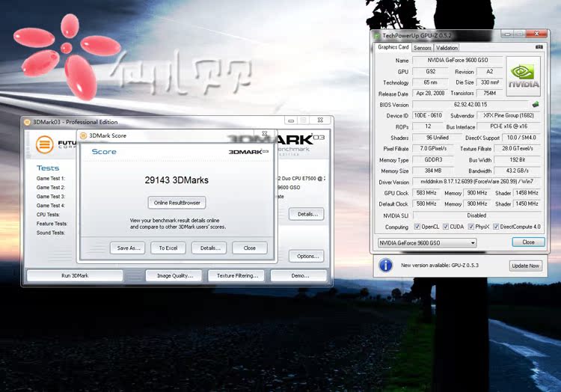Click the GPU-Z screenshot camera icon

(539, 47)
